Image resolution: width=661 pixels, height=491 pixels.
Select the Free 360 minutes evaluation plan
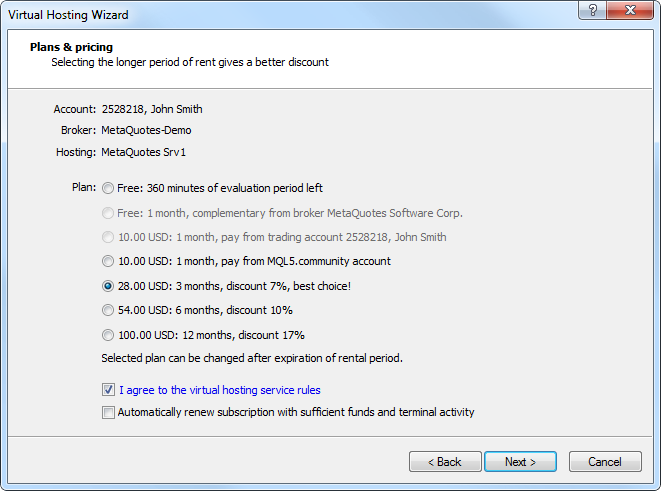(108, 188)
